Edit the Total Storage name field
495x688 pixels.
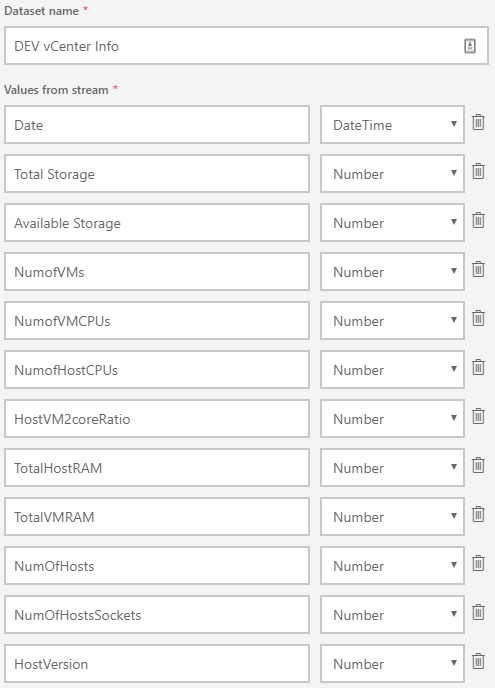pyautogui.click(x=157, y=173)
